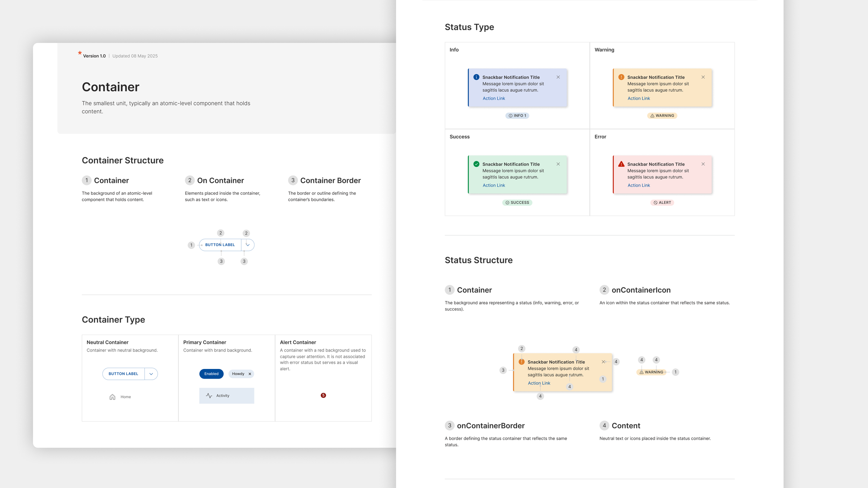868x488 pixels.
Task: Click the Home house icon
Action: point(112,397)
